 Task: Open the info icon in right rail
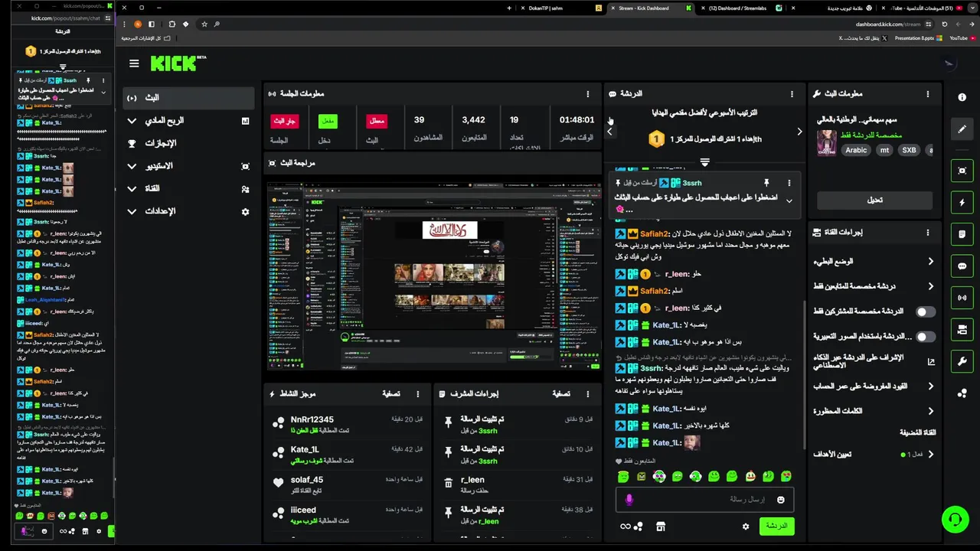click(962, 97)
